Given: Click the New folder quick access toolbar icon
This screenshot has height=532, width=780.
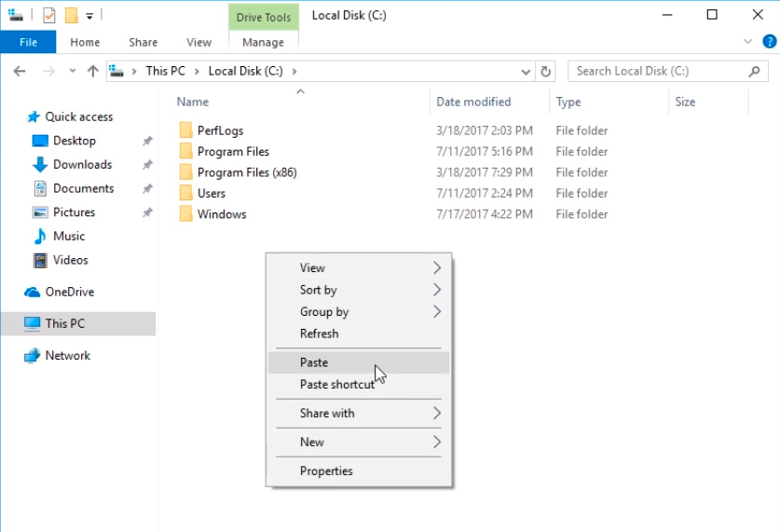Looking at the screenshot, I should point(72,16).
